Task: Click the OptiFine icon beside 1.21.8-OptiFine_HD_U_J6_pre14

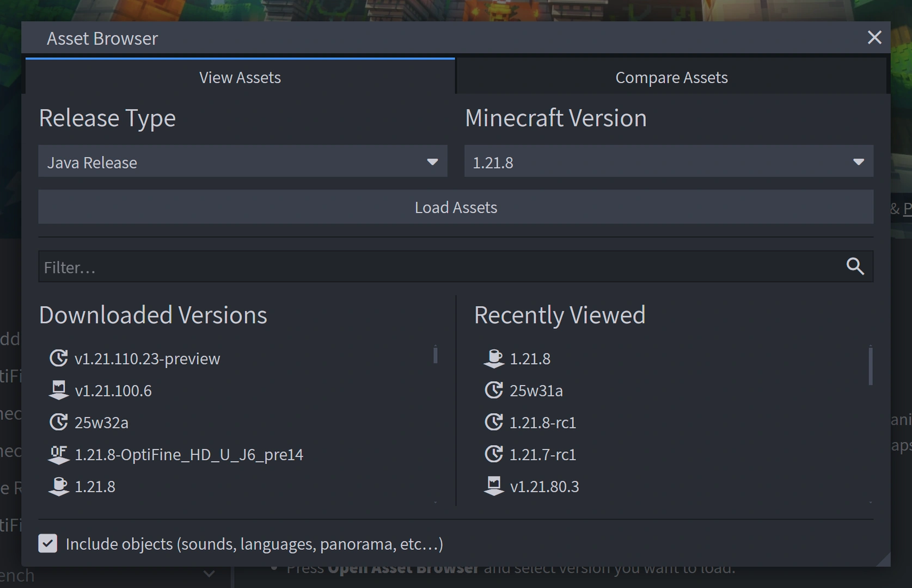Action: click(59, 454)
